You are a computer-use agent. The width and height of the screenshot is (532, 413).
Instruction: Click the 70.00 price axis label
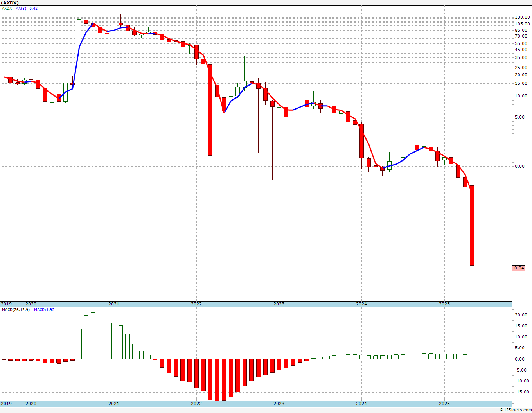(x=521, y=36)
